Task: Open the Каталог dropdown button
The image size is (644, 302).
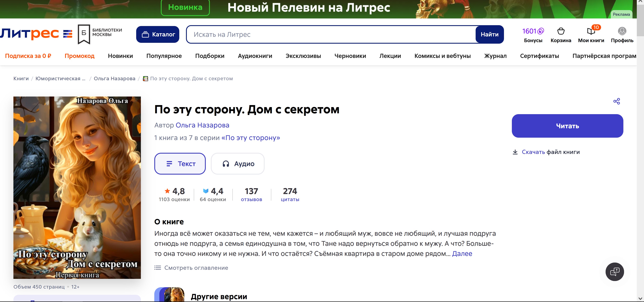Action: point(158,34)
